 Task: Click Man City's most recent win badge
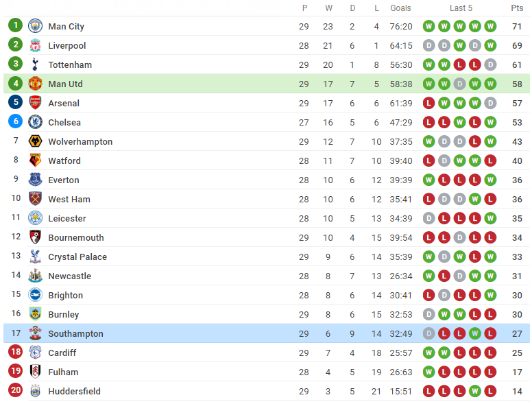490,26
